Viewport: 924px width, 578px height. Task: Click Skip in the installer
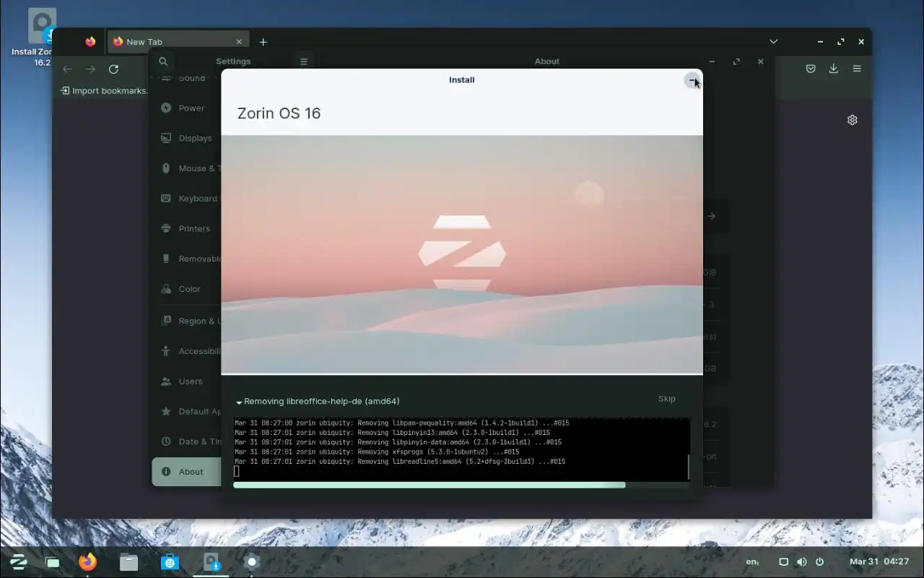click(x=666, y=399)
